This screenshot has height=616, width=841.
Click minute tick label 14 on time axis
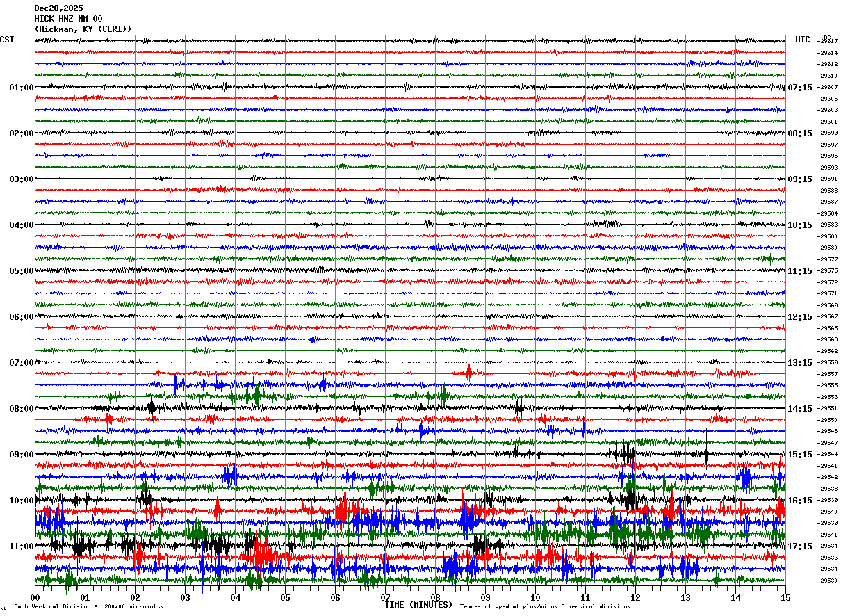pyautogui.click(x=735, y=597)
